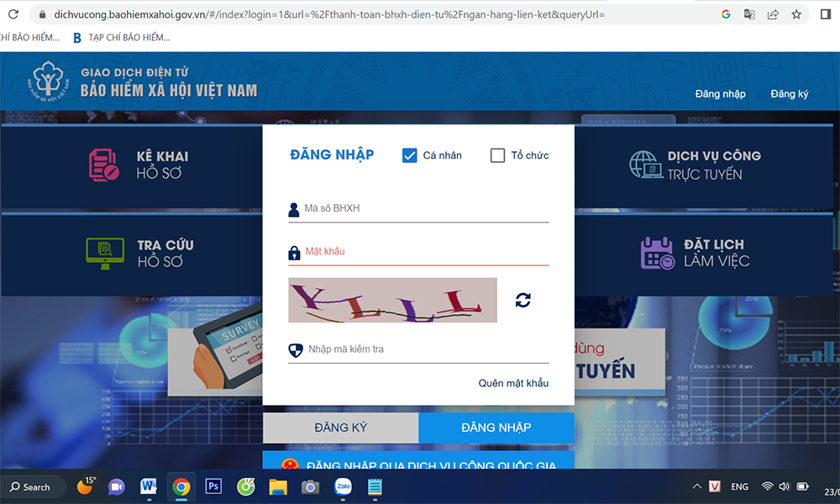Click the Đặt lịch làm việc calendar icon

click(658, 254)
